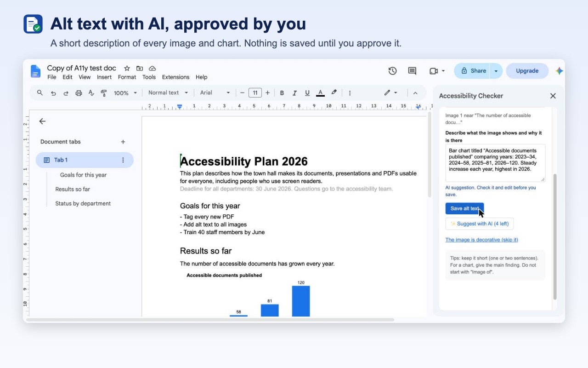Toggle italic formatting
This screenshot has height=368, width=588.
click(294, 93)
